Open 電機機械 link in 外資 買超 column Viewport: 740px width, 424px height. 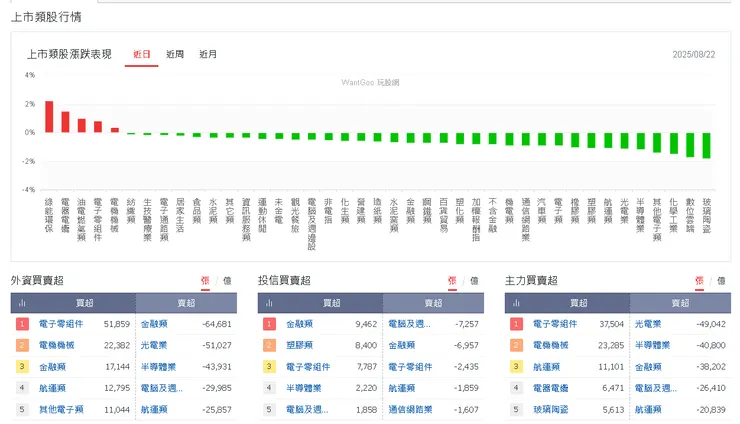(57, 345)
